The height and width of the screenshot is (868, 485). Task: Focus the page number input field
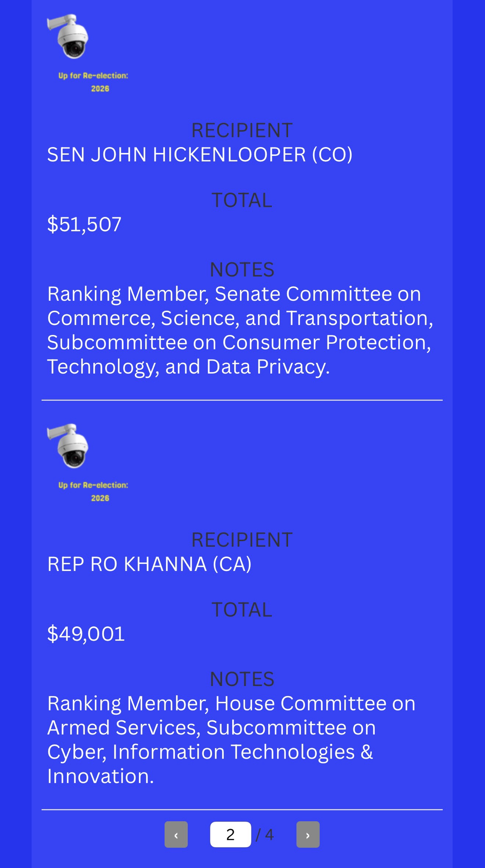point(230,834)
